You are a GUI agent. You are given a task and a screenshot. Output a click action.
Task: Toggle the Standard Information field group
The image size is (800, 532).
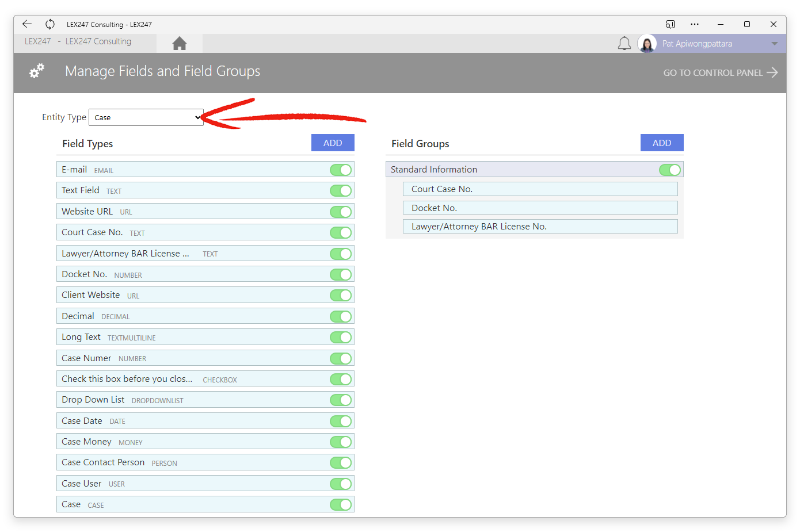click(x=669, y=169)
